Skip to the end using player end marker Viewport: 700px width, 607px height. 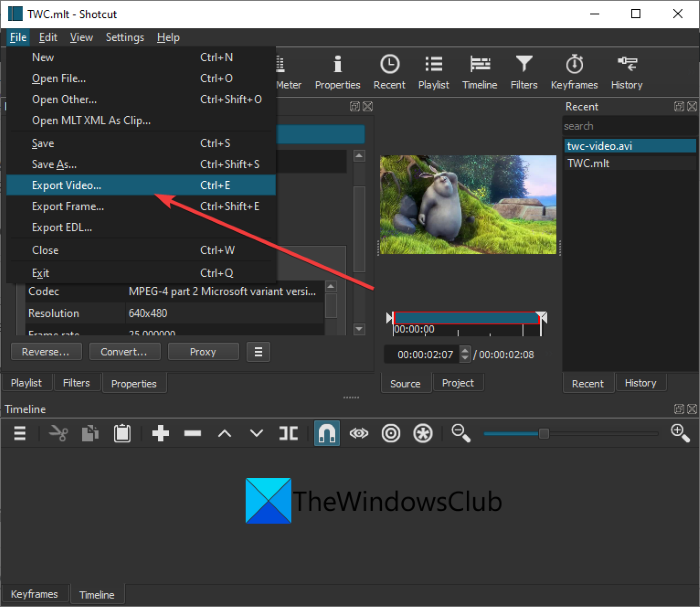(543, 317)
